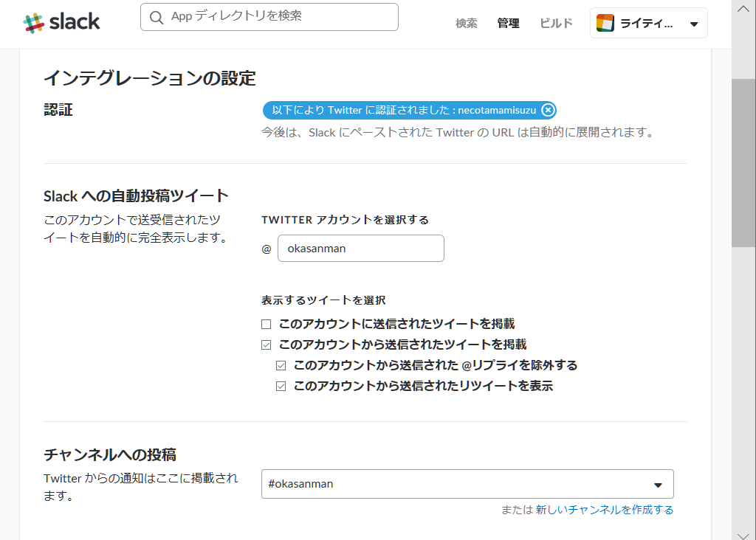756x540 pixels.
Task: Click the scrollbar up arrow
Action: [743, 9]
